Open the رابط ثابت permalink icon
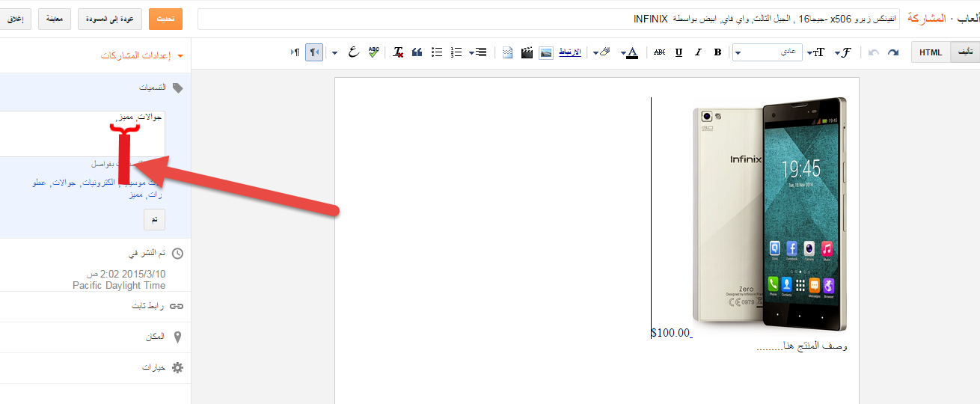Screen dimensions: 980x404 tap(177, 306)
